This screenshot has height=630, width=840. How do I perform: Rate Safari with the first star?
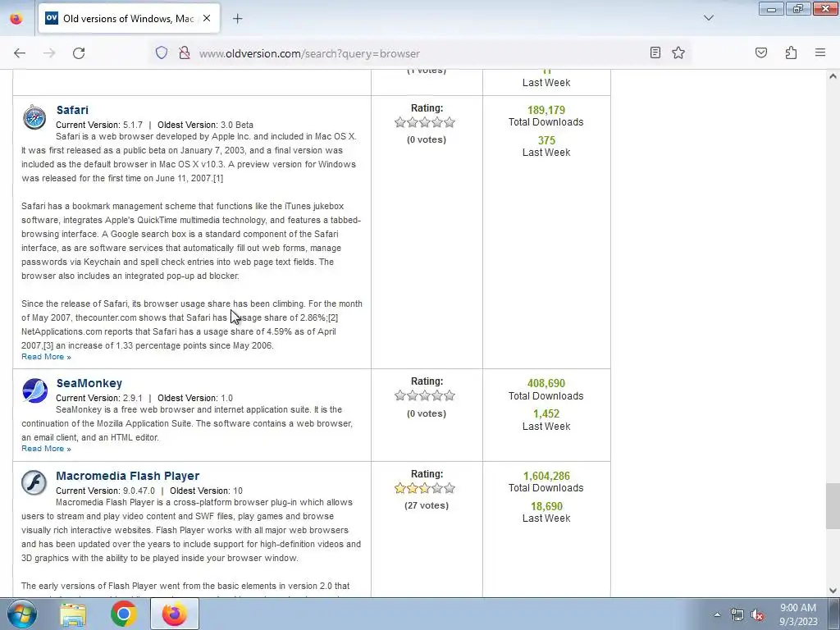400,123
